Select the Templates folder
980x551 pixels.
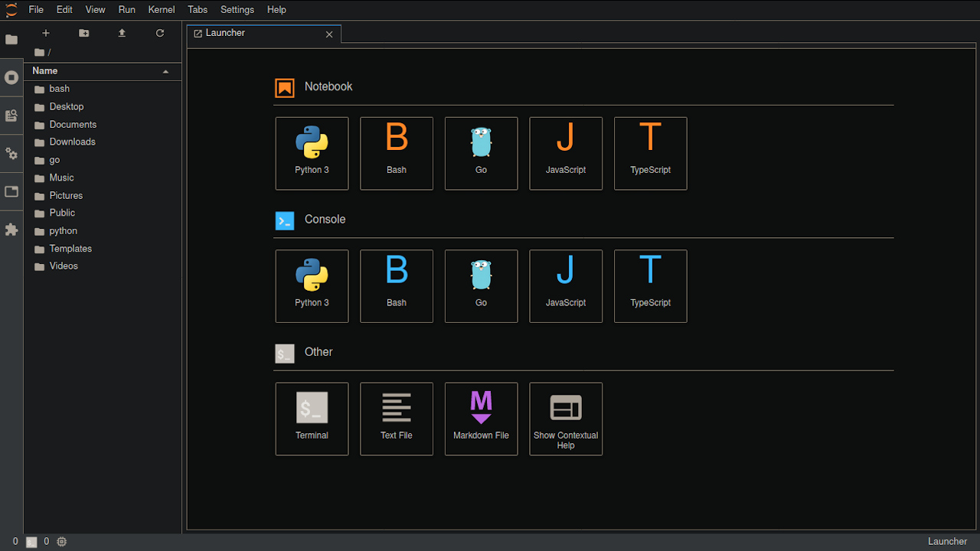coord(103,249)
